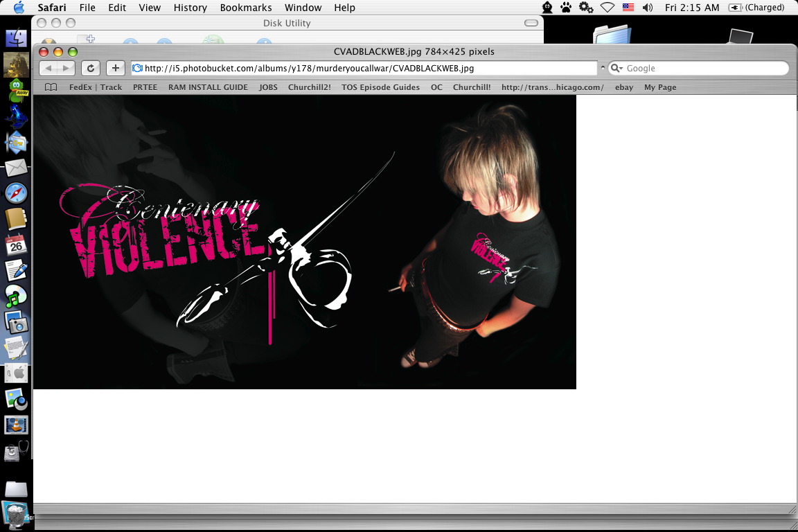Open the History menu
Viewport: 798px width, 532px height.
[x=190, y=7]
